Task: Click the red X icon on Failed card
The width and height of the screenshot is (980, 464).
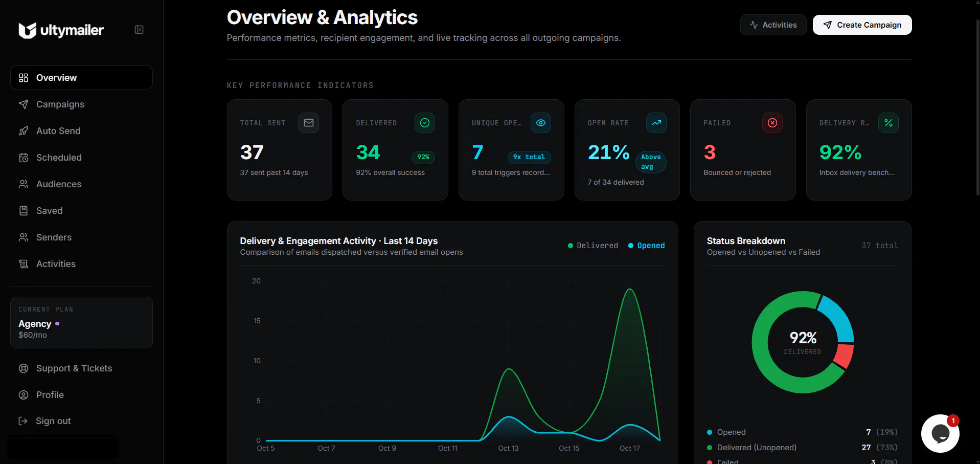Action: tap(772, 123)
